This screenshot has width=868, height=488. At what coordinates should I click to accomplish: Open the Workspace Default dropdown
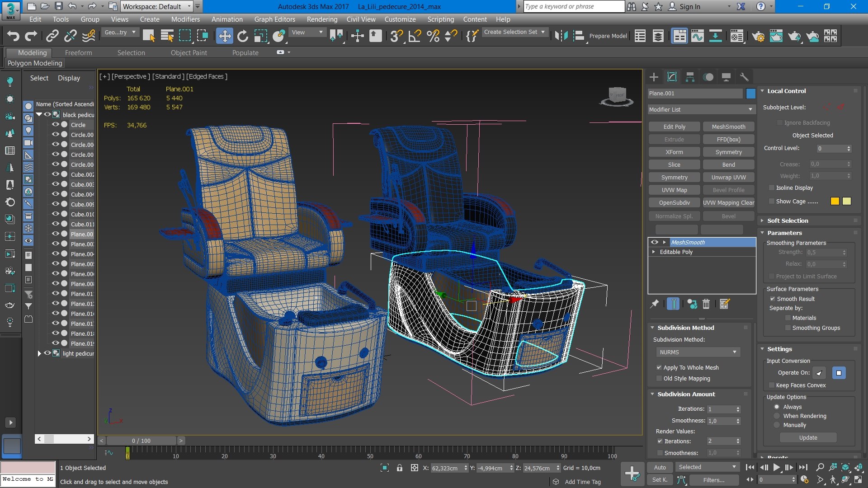[157, 6]
